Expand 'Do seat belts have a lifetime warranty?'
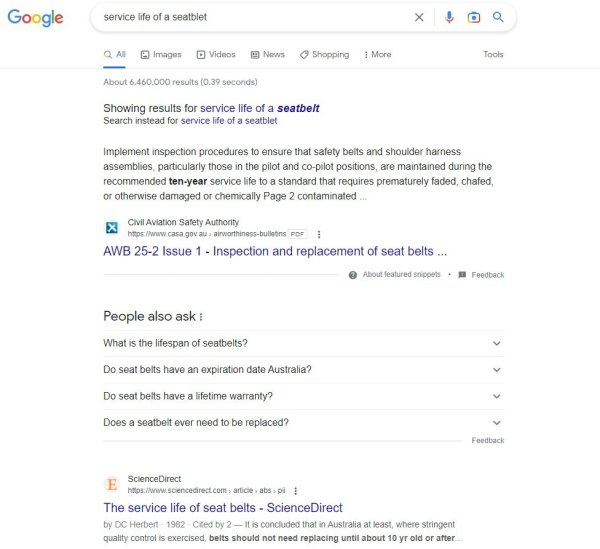 497,396
